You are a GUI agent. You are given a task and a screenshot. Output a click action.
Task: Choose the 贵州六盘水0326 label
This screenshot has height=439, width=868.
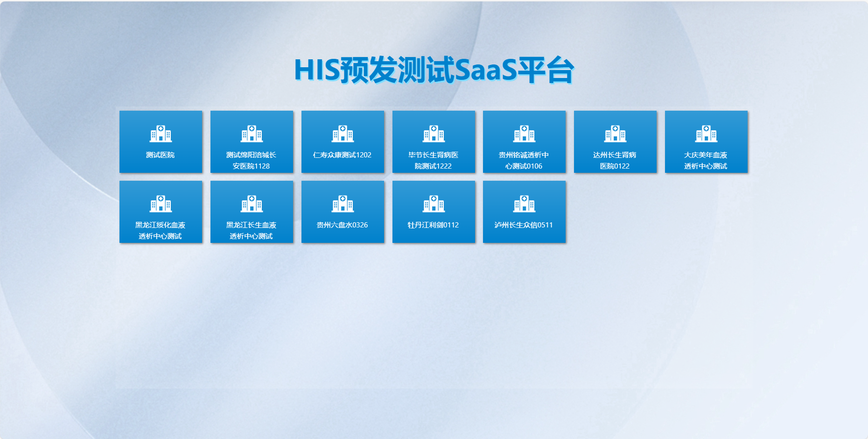tap(343, 225)
